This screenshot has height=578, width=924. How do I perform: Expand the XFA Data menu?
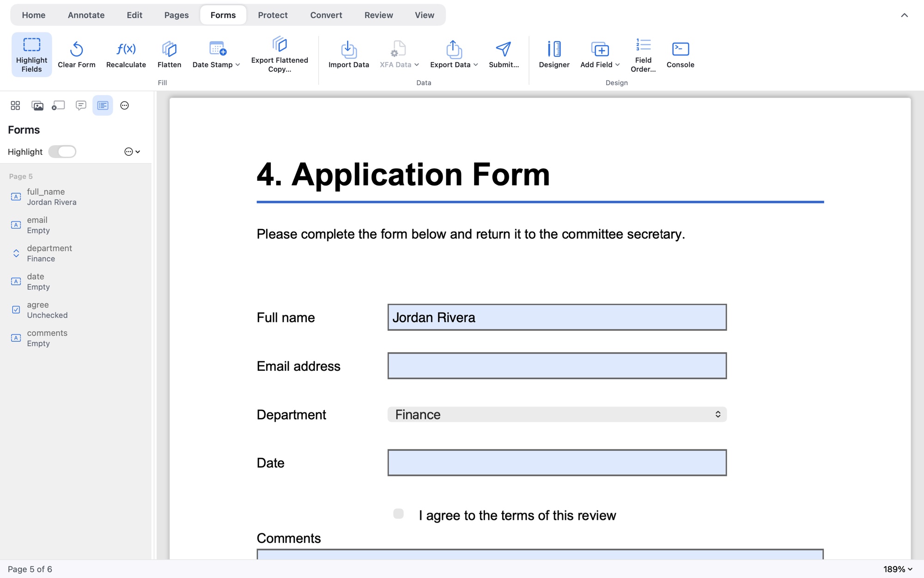(x=399, y=55)
